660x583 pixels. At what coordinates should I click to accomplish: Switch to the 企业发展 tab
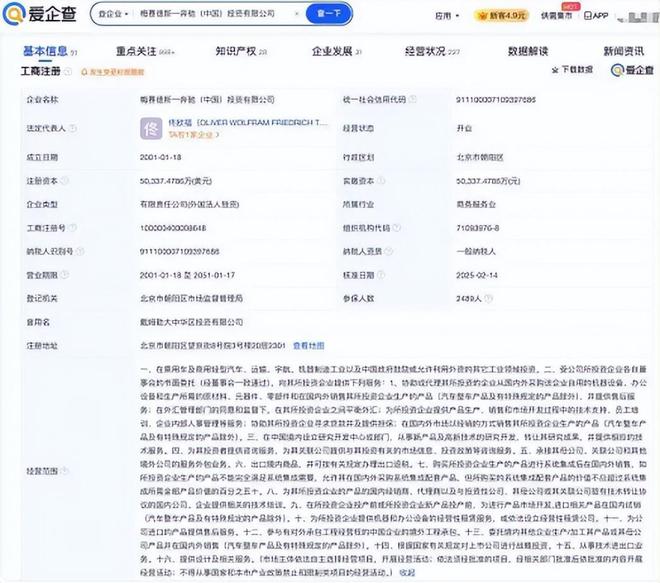(336, 51)
